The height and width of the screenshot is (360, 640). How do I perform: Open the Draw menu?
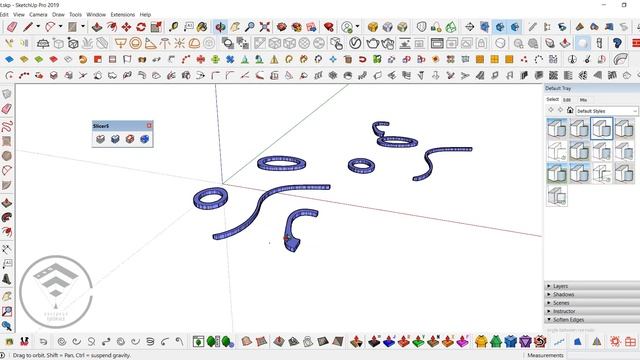pos(58,14)
